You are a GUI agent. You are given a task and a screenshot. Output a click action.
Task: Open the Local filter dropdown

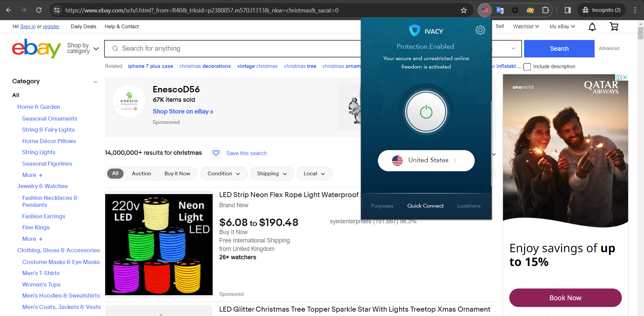314,174
